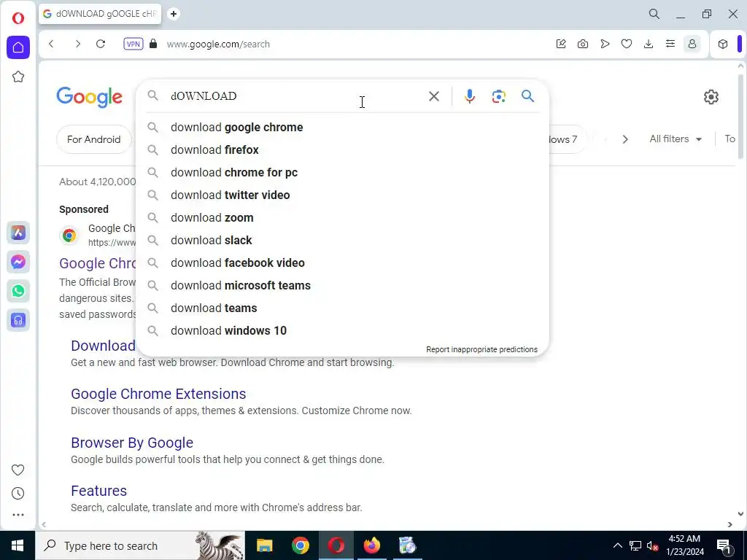
Task: Open Google settings gear
Action: coord(711,97)
